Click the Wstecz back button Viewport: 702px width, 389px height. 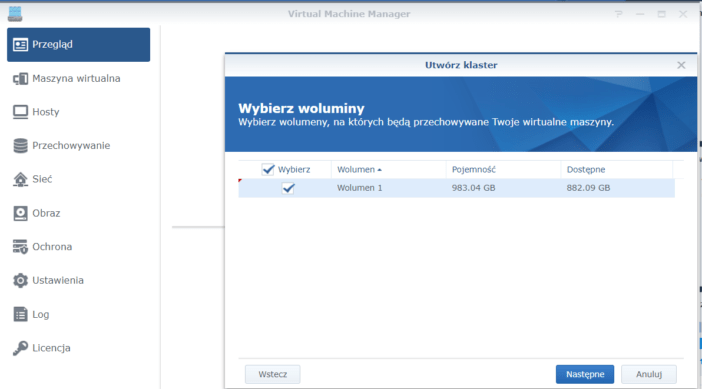(x=273, y=374)
